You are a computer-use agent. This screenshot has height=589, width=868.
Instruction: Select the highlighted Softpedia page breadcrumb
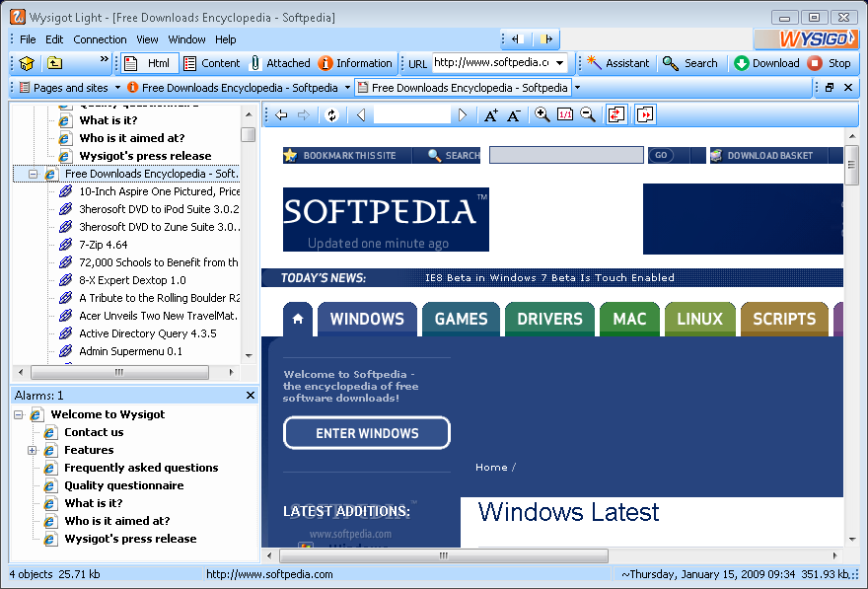coord(463,88)
